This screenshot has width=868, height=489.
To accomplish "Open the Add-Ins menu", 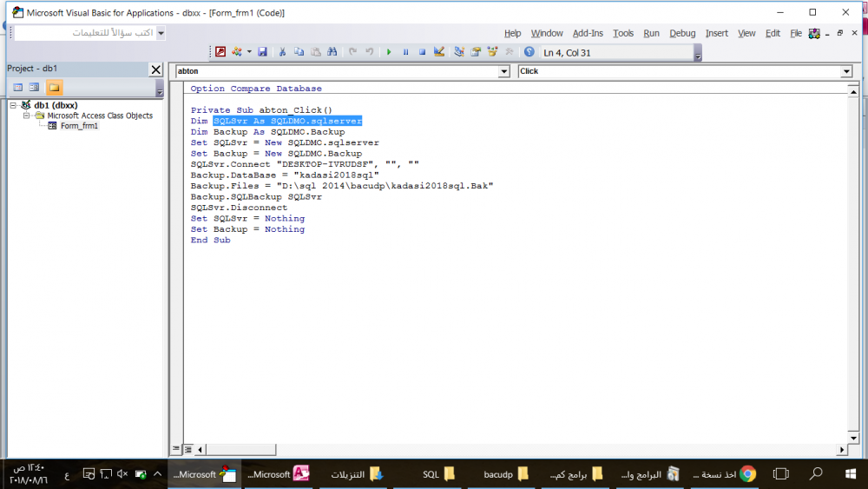I will [588, 33].
